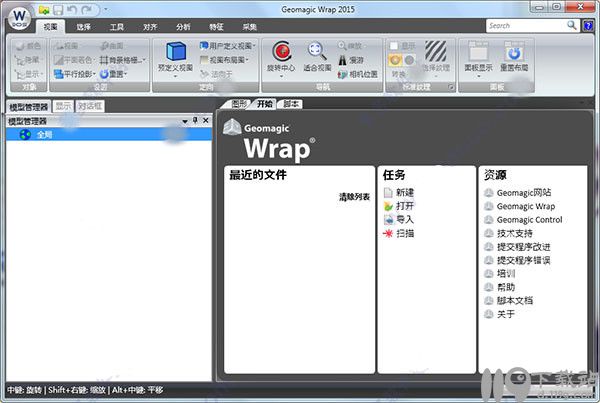Open the blue help question mark icon
The image size is (600, 403).
click(588, 26)
